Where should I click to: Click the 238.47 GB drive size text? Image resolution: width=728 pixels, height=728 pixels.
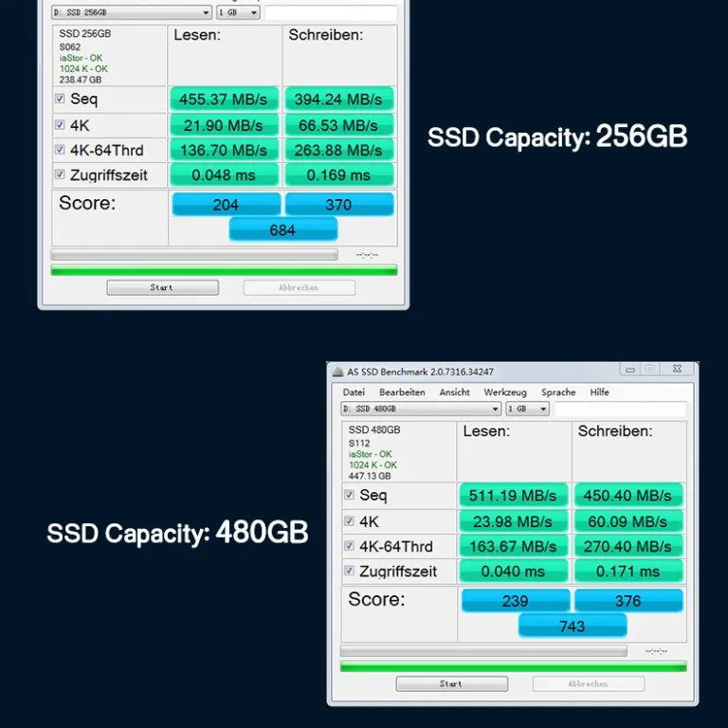coord(81,80)
